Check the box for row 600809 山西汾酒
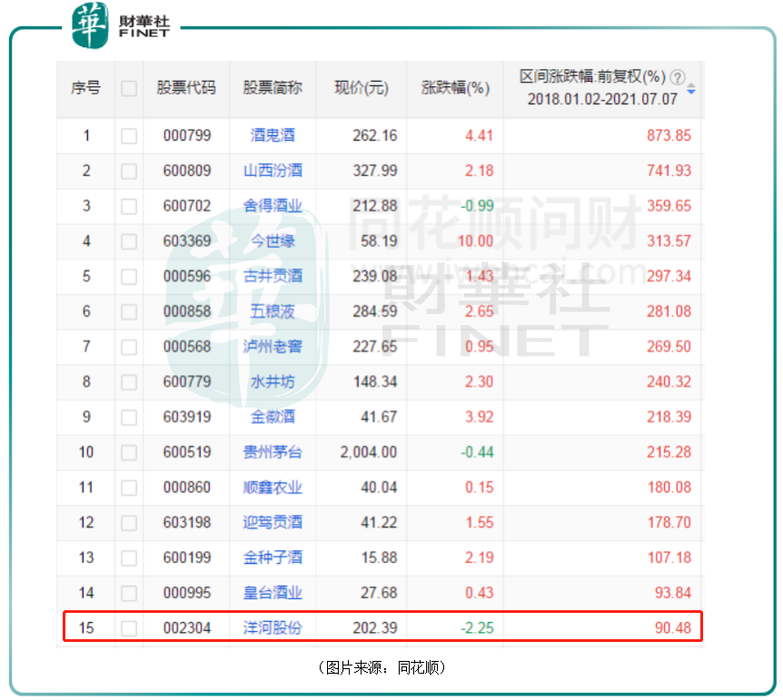Viewport: 783px width, 700px height. click(x=129, y=172)
